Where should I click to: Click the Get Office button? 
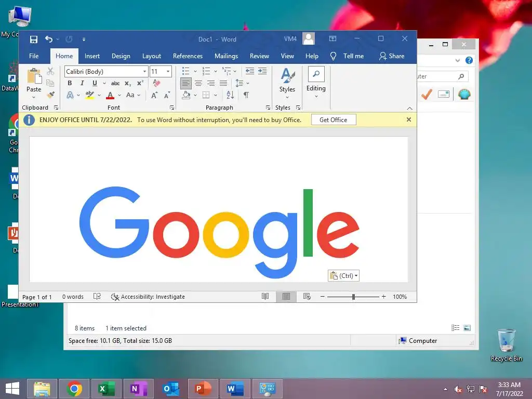pos(334,120)
